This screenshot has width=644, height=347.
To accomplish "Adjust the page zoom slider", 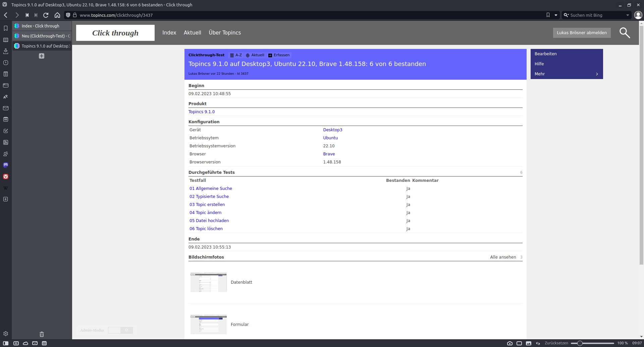I will pos(580,343).
